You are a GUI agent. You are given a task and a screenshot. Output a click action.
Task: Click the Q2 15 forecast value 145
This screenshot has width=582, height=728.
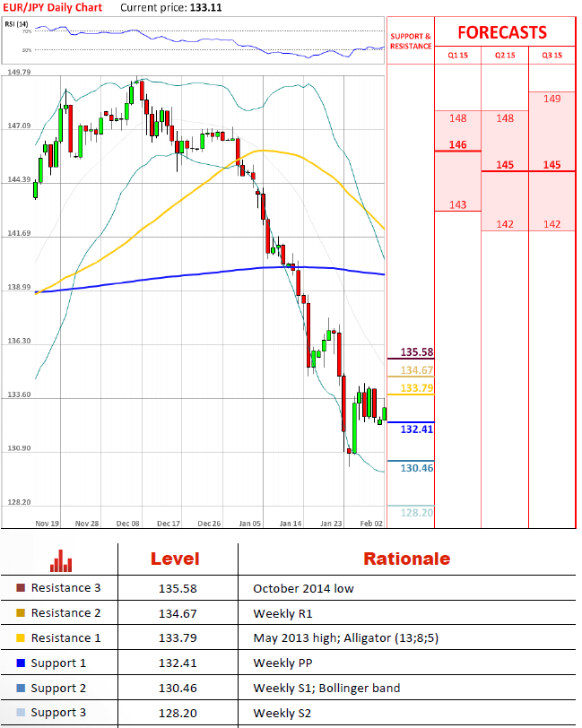tap(505, 165)
